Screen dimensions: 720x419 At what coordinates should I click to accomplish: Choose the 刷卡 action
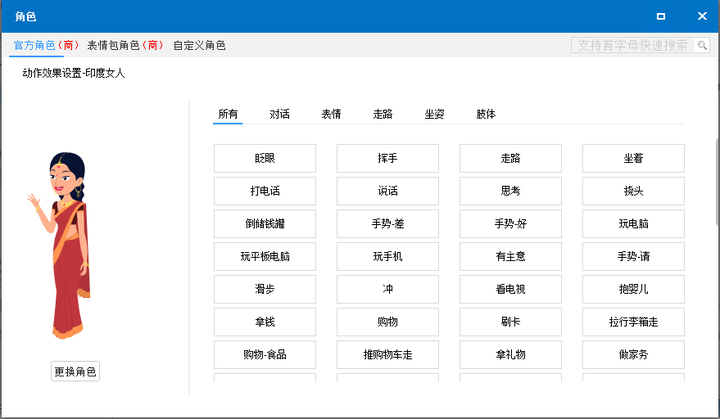[x=511, y=322]
